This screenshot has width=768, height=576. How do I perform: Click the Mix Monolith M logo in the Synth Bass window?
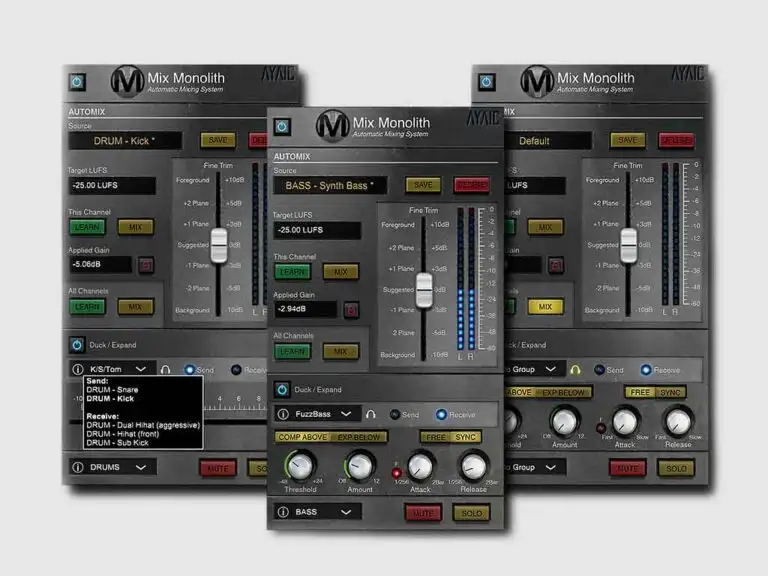(x=333, y=126)
